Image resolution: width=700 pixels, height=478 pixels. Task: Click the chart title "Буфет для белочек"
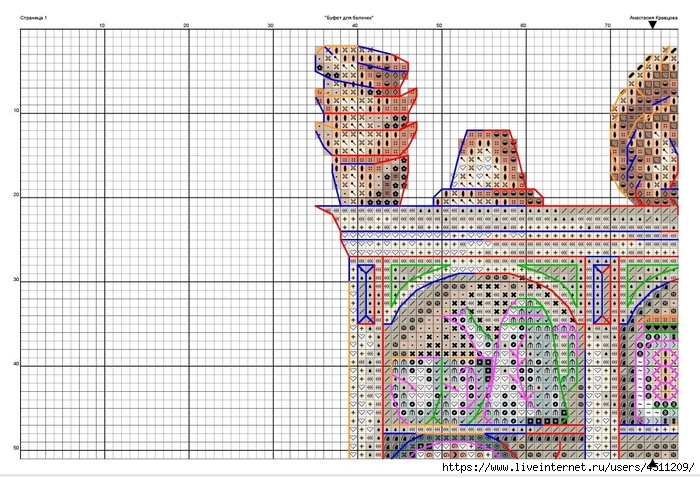tap(349, 18)
